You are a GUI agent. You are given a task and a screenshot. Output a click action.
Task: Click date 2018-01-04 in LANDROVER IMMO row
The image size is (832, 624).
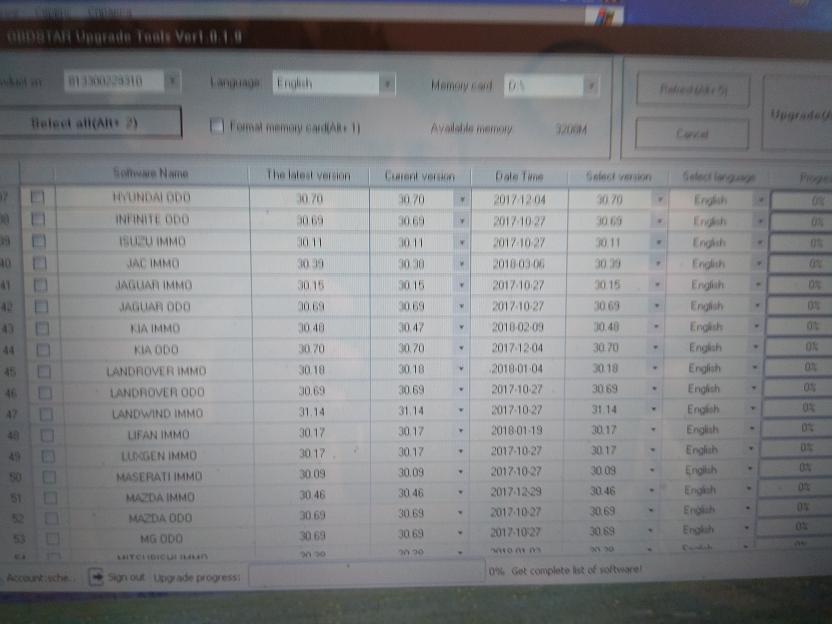click(x=516, y=369)
